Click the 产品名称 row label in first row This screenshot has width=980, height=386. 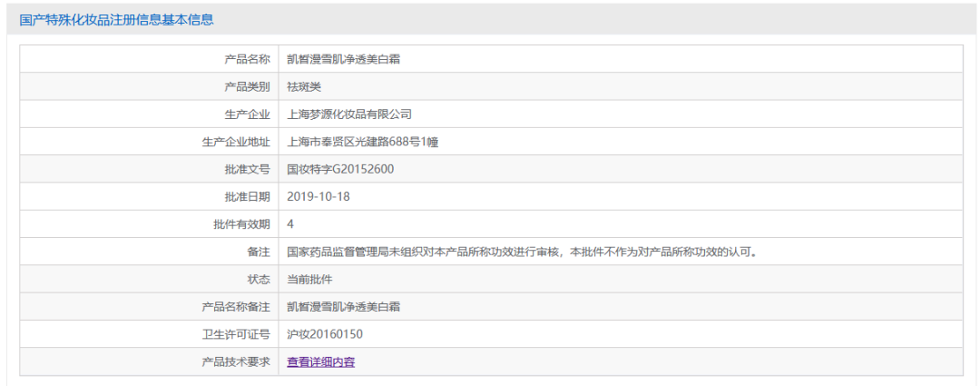click(x=247, y=59)
